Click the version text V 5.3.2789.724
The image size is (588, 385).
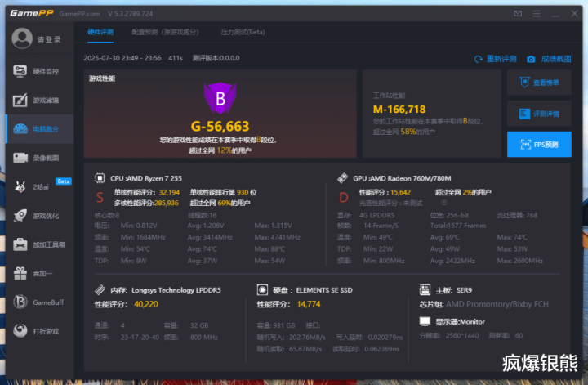click(131, 14)
